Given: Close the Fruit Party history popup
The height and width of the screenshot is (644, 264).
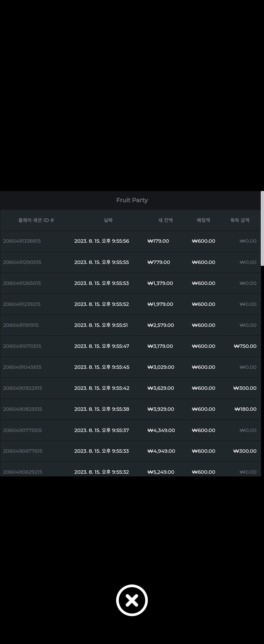Looking at the screenshot, I should point(132,600).
